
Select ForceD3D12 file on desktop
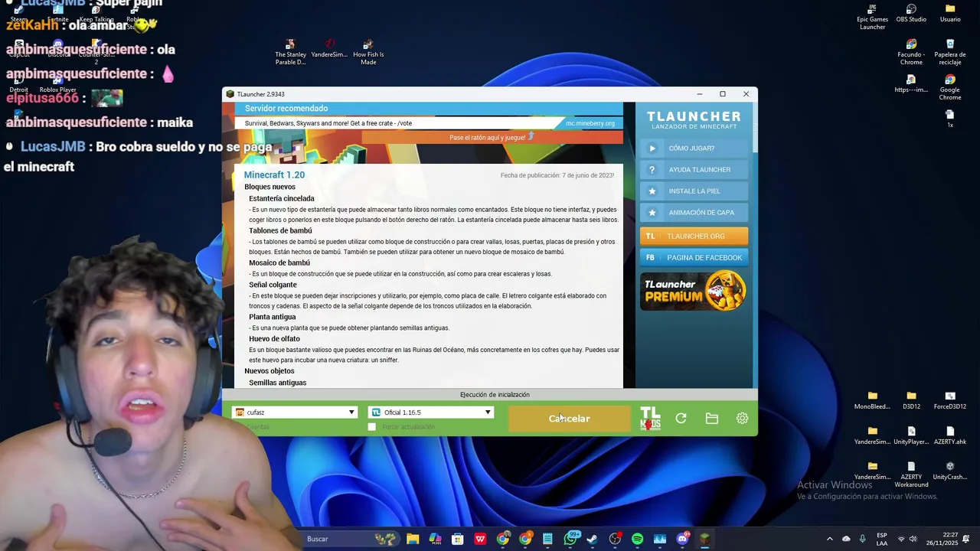(950, 401)
